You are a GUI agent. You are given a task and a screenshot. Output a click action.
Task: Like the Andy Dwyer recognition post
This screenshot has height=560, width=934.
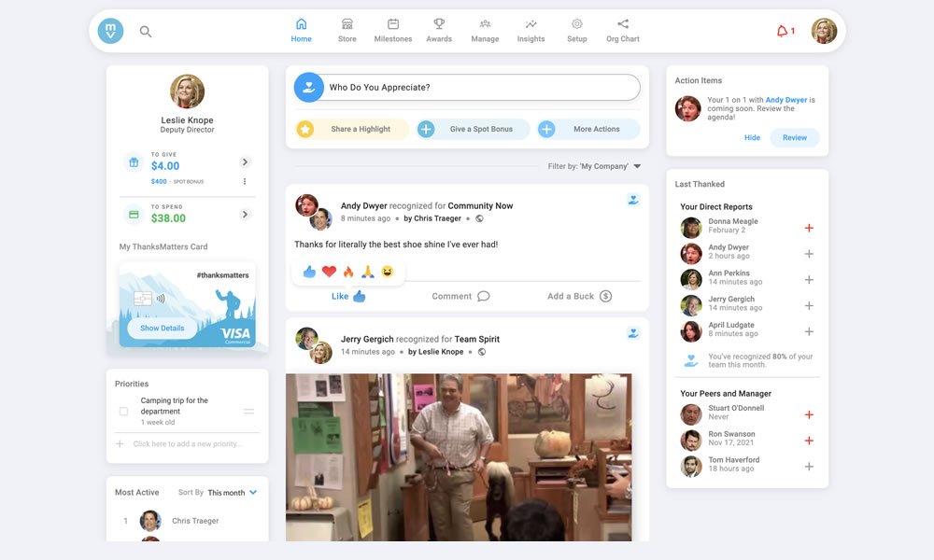pyautogui.click(x=348, y=296)
